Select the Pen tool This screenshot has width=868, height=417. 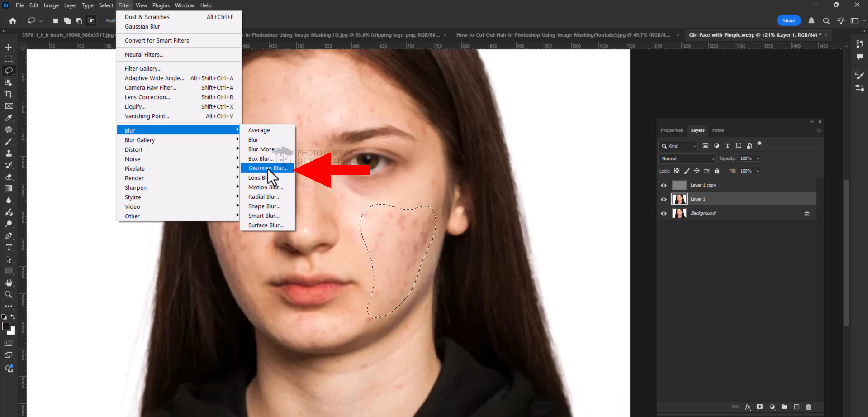click(x=9, y=235)
